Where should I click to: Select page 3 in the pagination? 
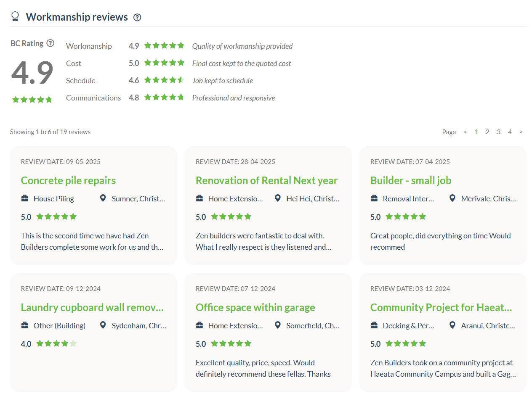pos(499,132)
